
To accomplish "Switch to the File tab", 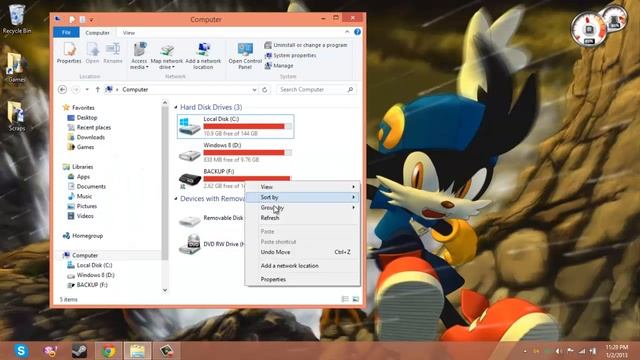I will tap(66, 32).
